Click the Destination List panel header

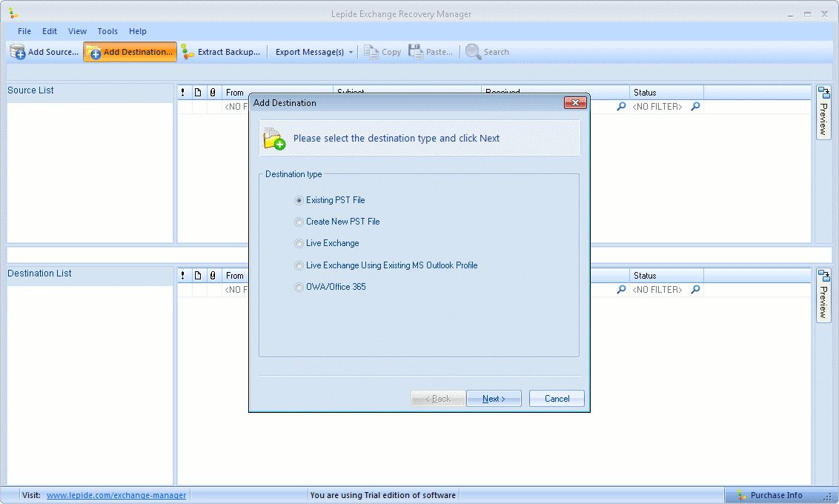90,274
